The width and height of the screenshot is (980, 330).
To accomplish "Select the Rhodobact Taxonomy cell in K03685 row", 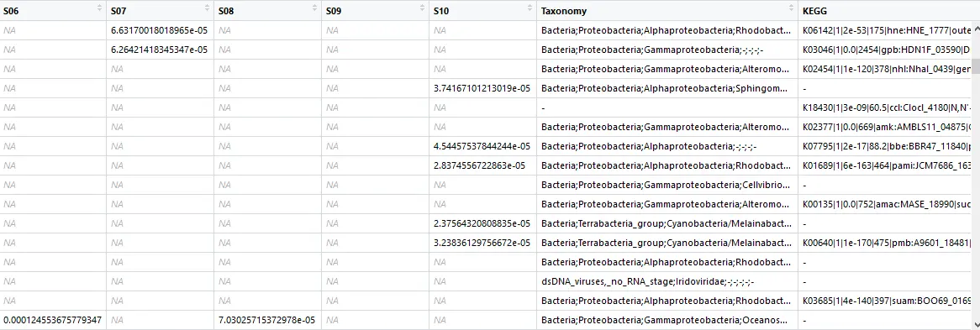I will pos(667,301).
